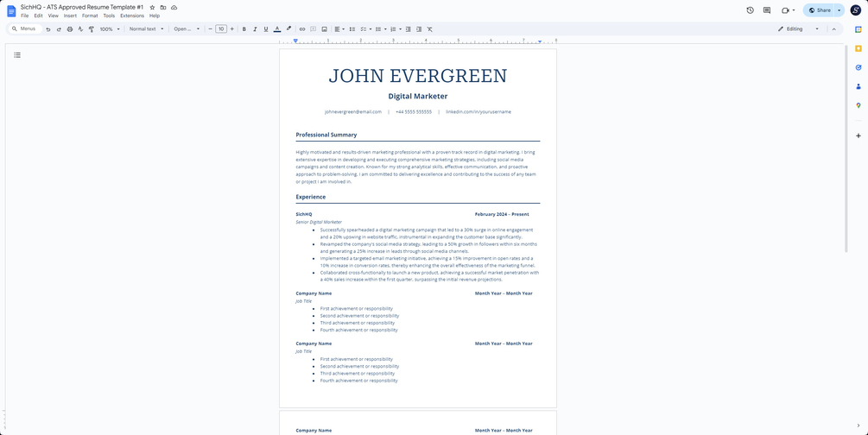The image size is (868, 435).
Task: Open the Help menu
Action: [x=155, y=16]
